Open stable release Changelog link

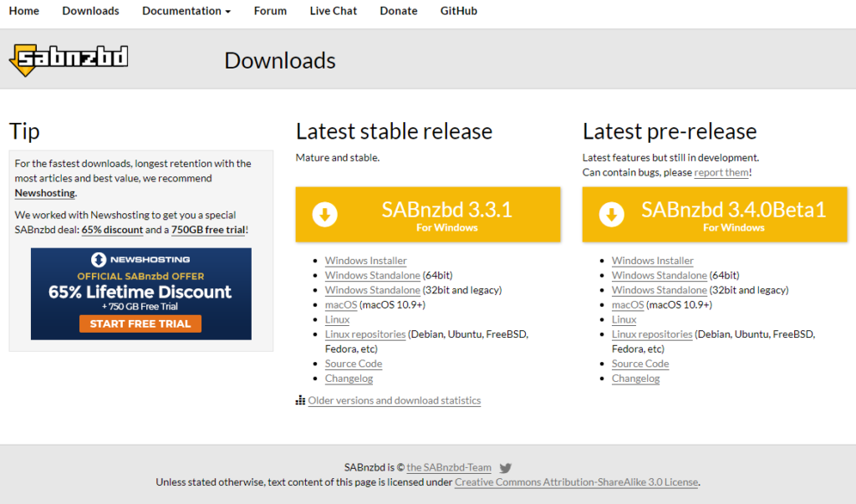349,379
